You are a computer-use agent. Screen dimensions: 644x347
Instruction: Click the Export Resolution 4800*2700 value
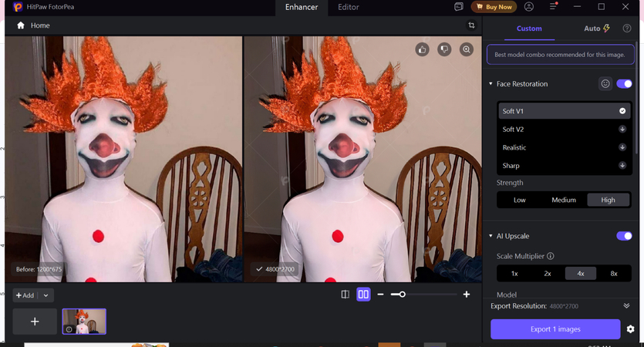pos(564,306)
